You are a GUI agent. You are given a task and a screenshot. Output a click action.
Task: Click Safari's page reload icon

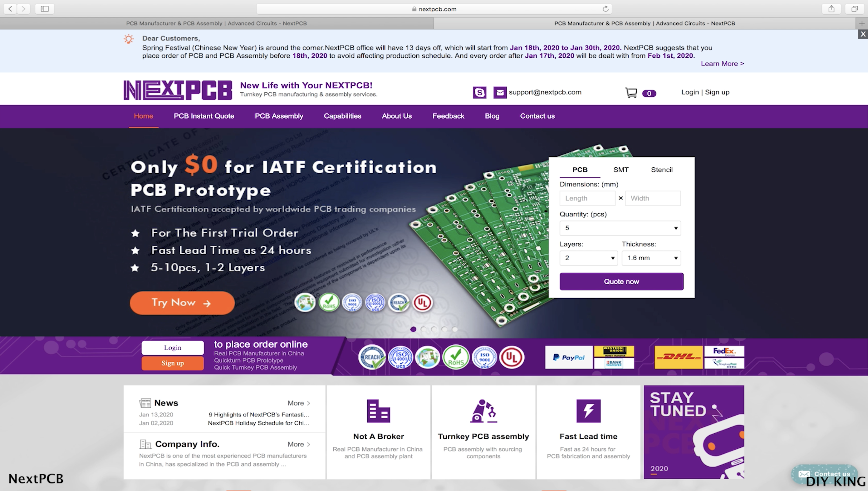coord(606,9)
